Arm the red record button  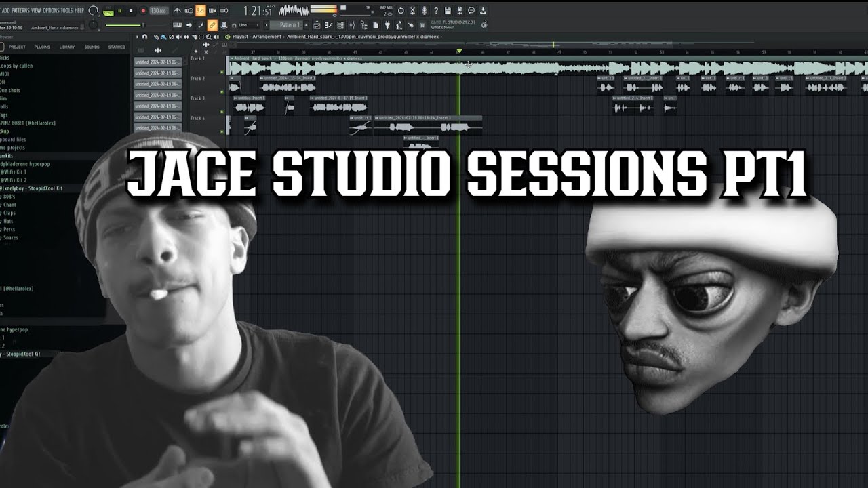(x=143, y=11)
